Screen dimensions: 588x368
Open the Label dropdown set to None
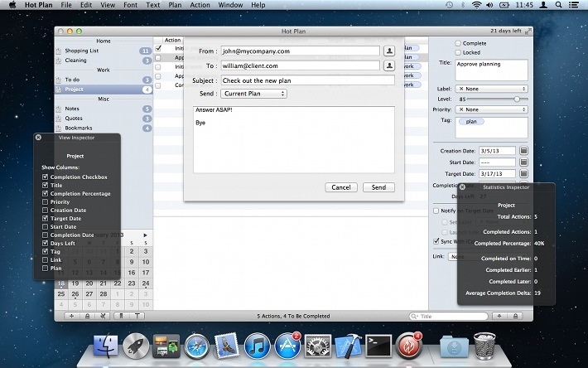[x=490, y=89]
